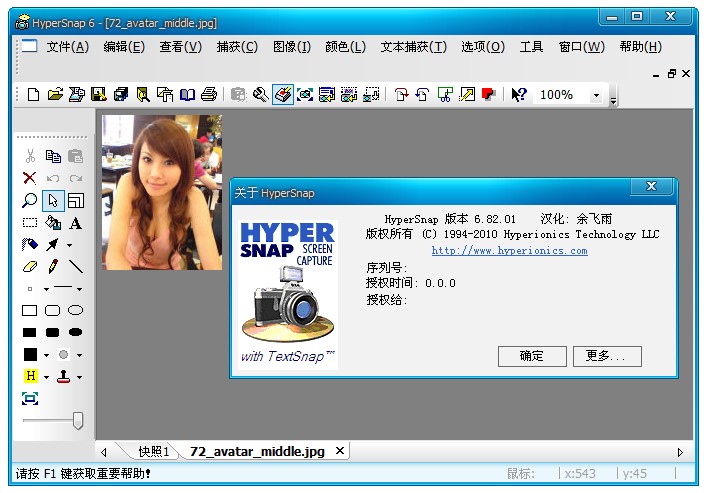Choose the Eraser tool

tap(30, 267)
